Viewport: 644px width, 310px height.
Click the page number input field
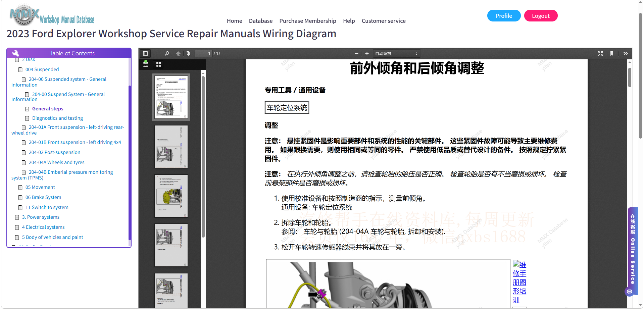pos(204,53)
